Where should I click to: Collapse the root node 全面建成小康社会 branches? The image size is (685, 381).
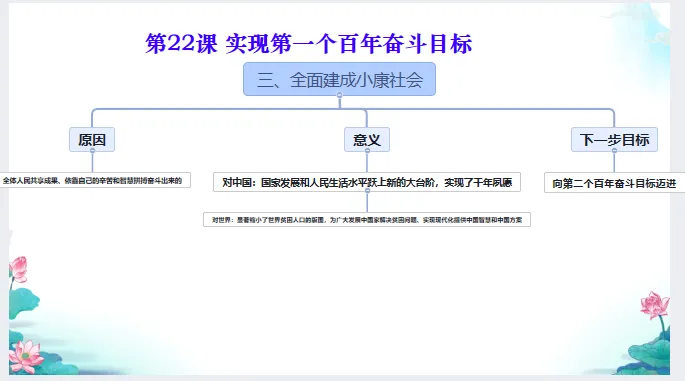339,95
